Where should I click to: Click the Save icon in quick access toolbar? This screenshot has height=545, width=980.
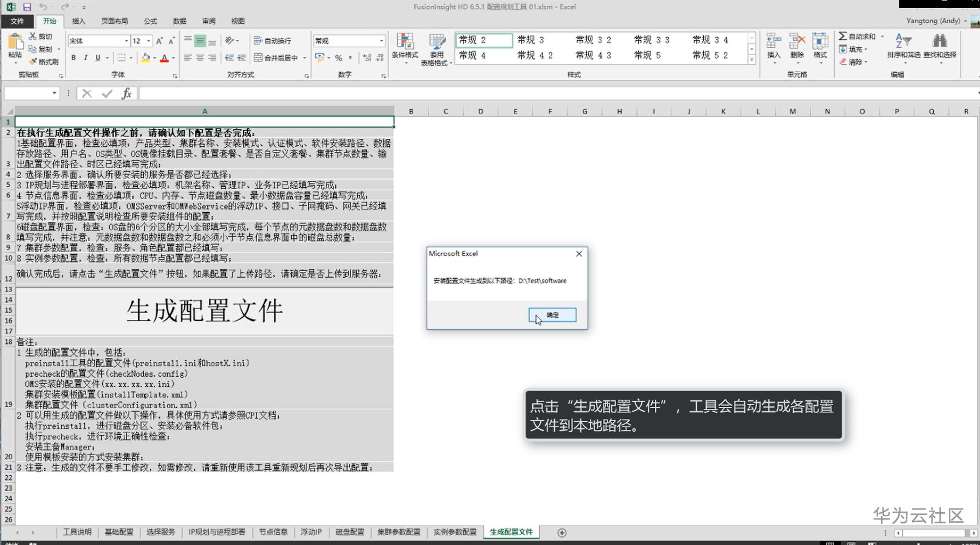click(27, 7)
